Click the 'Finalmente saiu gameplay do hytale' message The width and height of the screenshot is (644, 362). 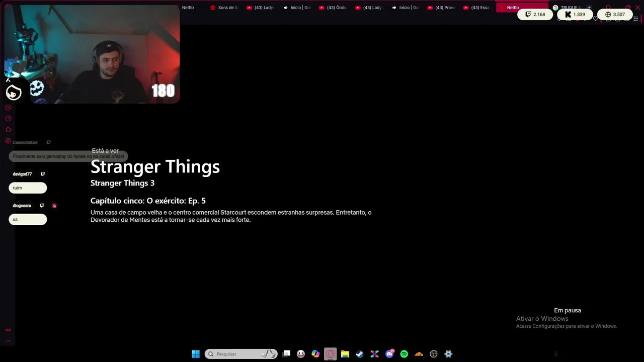[x=68, y=156]
